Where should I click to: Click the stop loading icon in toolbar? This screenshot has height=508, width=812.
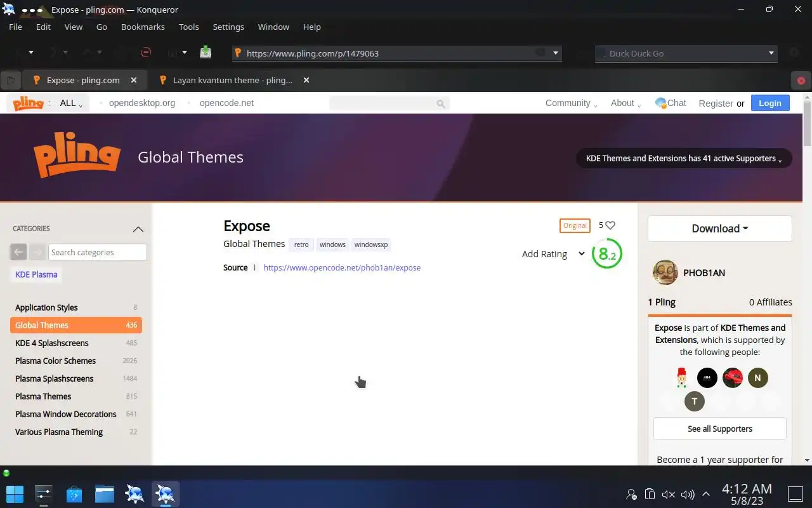[145, 53]
